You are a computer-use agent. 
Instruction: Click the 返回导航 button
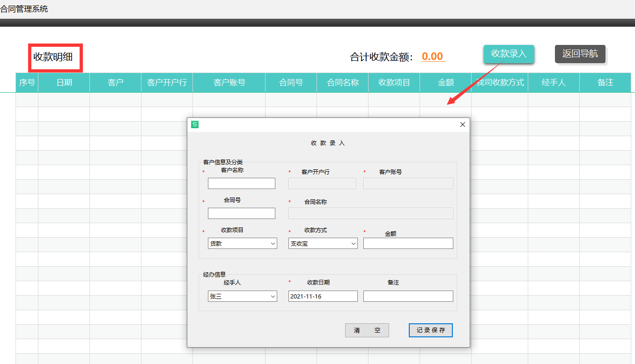tap(580, 54)
